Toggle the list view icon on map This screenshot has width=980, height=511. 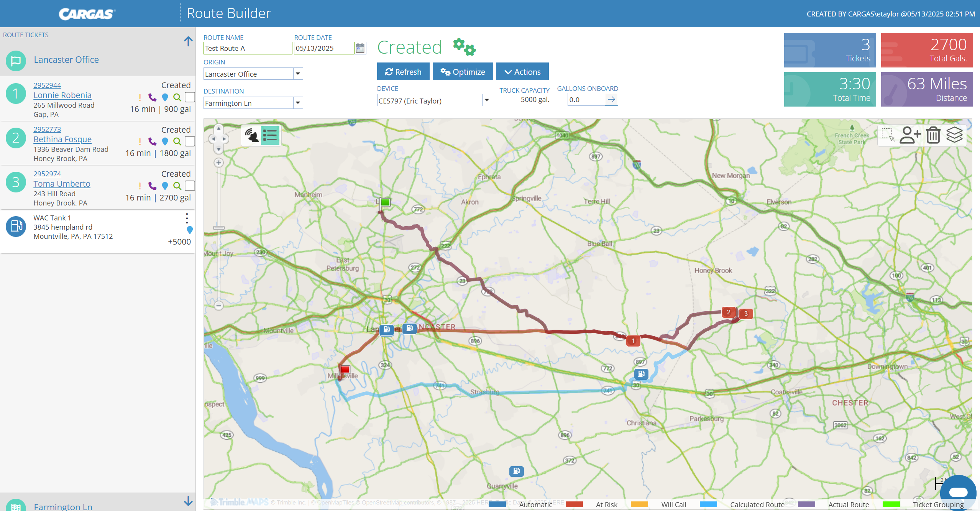point(270,135)
